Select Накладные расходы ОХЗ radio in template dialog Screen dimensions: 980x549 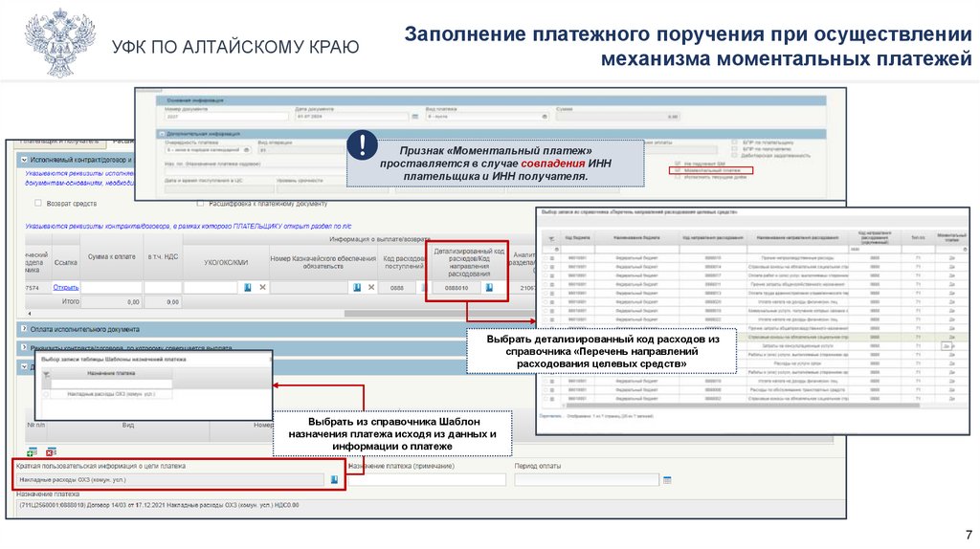tap(46, 394)
